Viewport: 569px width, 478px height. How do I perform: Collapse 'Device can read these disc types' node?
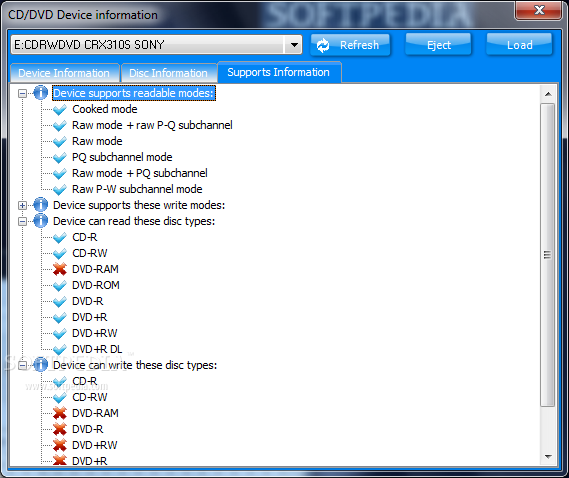(x=22, y=221)
